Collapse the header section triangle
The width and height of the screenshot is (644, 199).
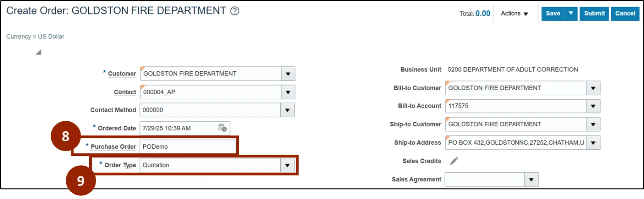[x=38, y=52]
